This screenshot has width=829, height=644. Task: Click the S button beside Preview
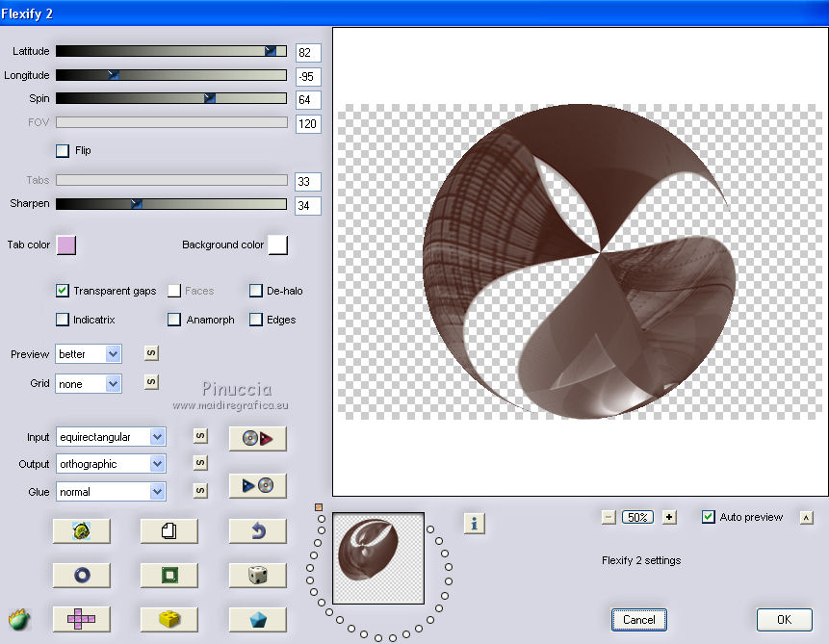[x=151, y=353]
